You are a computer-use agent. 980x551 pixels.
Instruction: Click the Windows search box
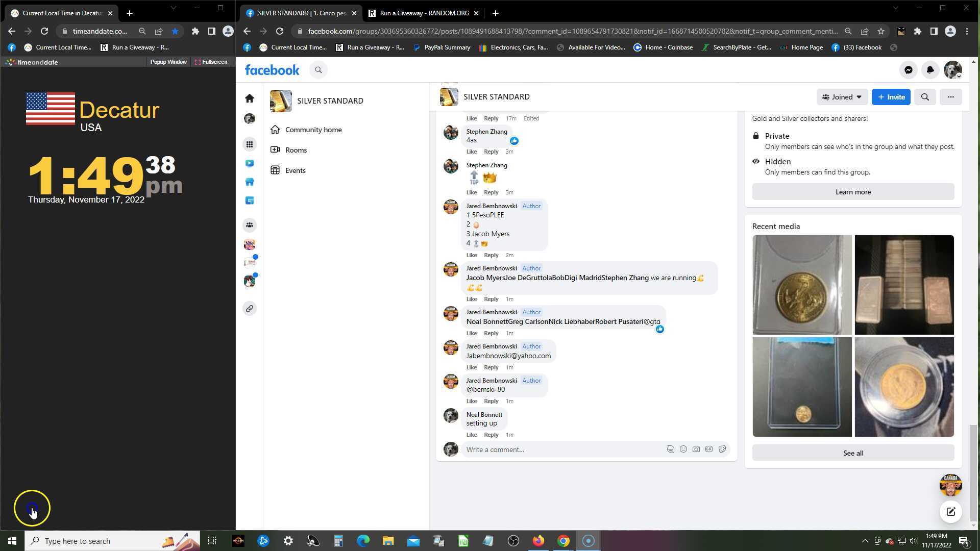coord(112,541)
